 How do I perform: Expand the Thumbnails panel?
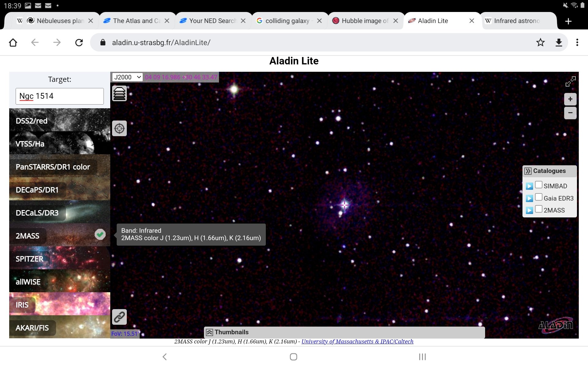209,332
